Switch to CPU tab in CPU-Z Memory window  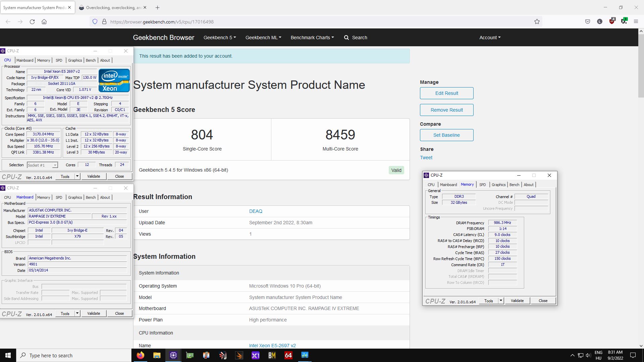tap(431, 185)
